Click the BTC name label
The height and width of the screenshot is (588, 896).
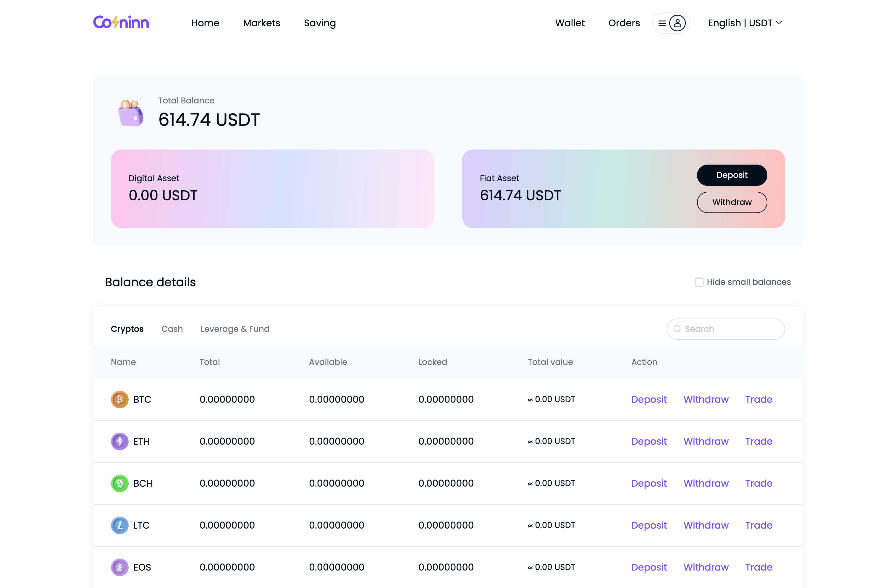(142, 399)
